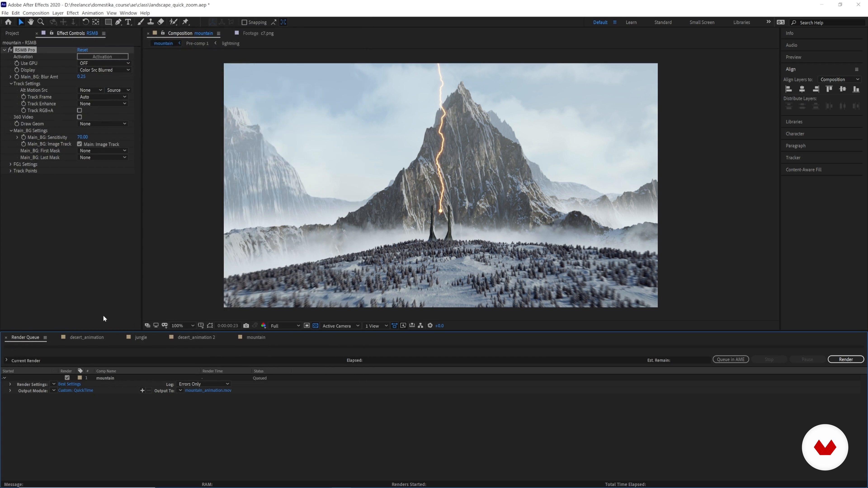Click the Fast Previews icon

point(403,326)
